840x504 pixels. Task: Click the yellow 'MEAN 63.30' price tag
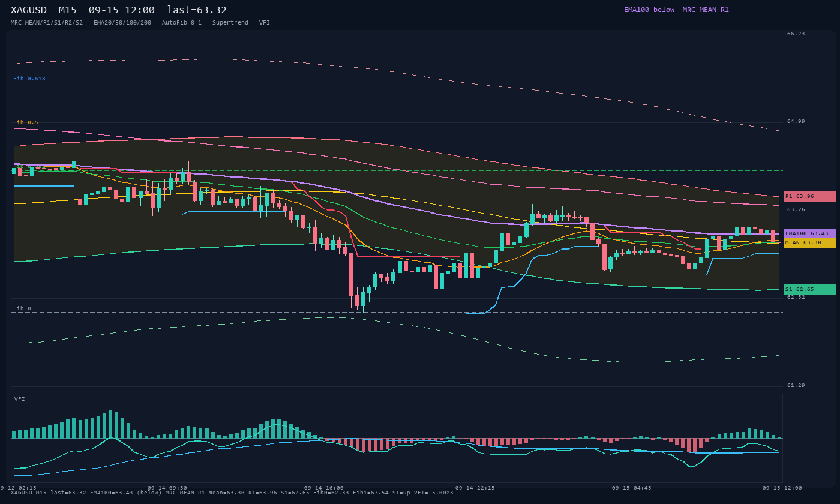(809, 243)
